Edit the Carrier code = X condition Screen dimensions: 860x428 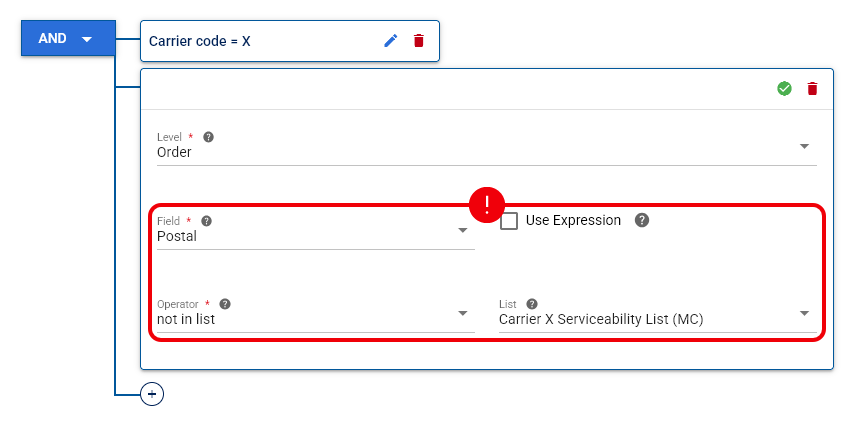391,41
